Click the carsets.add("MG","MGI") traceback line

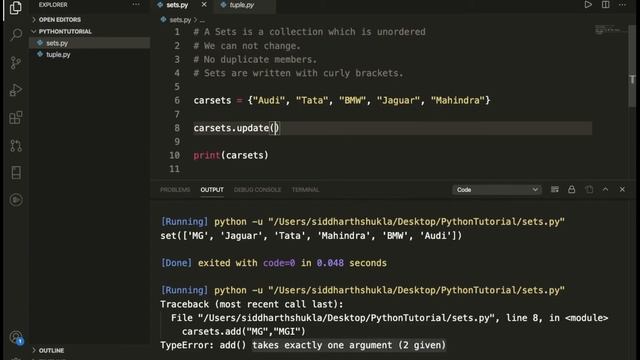coord(244,331)
